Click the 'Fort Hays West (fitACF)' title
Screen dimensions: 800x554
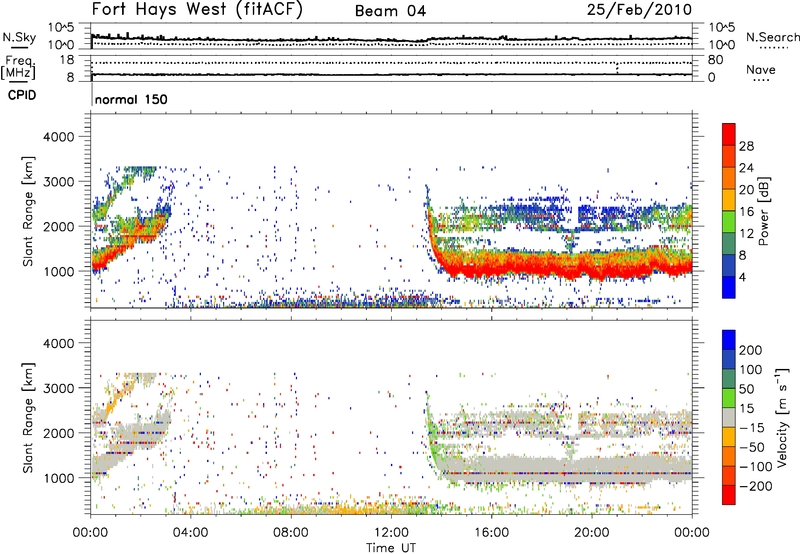[x=197, y=10]
